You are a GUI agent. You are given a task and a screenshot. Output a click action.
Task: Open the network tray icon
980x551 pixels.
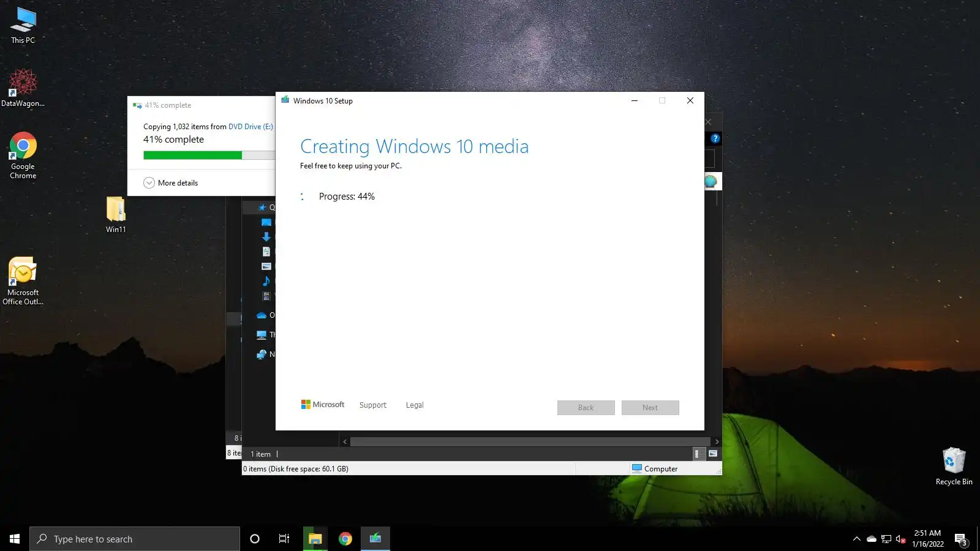(886, 539)
